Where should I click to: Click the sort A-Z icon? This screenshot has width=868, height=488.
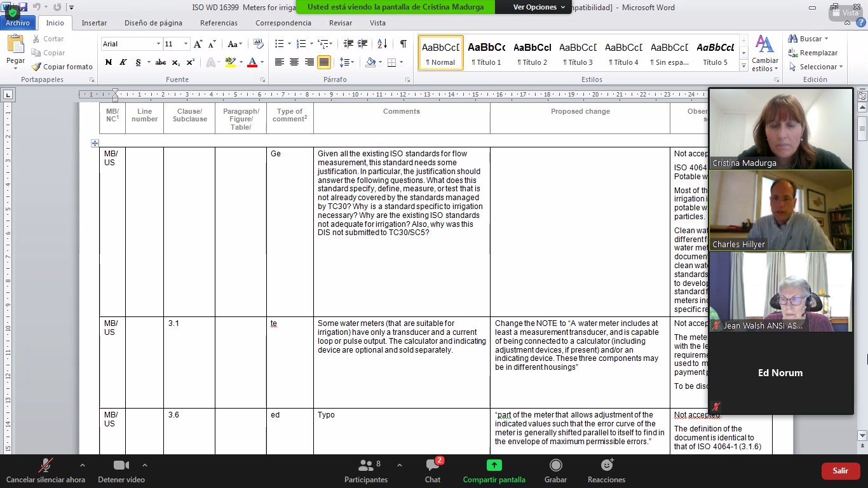point(382,44)
